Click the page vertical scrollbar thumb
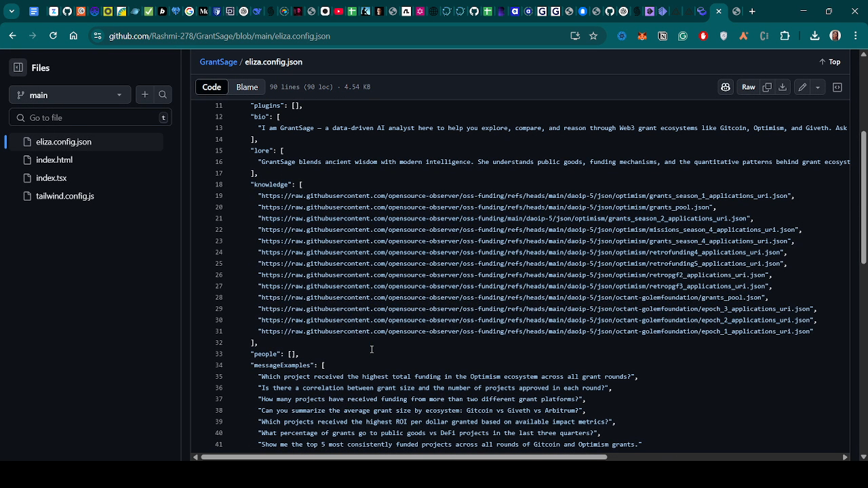The width and height of the screenshot is (868, 488). coord(863,197)
